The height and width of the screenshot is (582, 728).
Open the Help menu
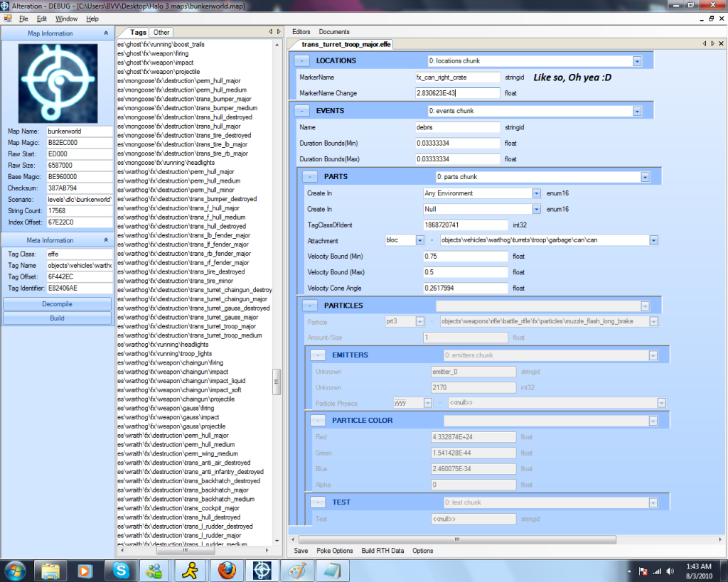pos(92,18)
